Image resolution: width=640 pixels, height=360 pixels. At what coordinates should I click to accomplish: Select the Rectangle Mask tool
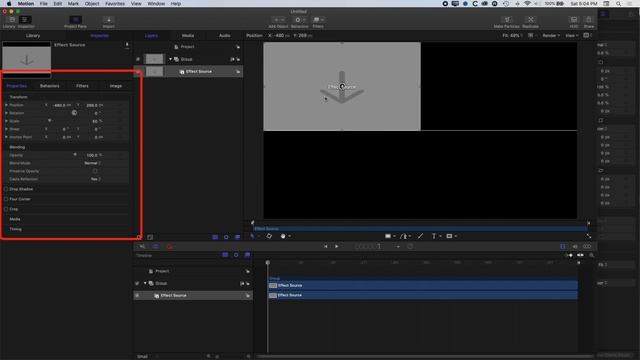point(449,236)
